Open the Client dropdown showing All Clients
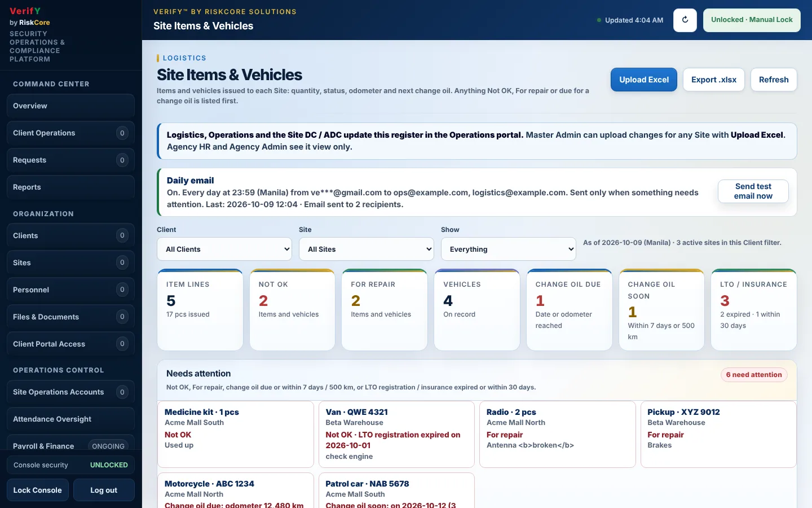812x508 pixels. tap(224, 249)
